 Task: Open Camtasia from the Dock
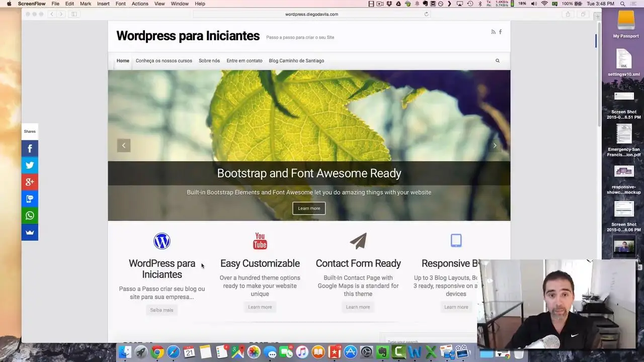tap(398, 352)
